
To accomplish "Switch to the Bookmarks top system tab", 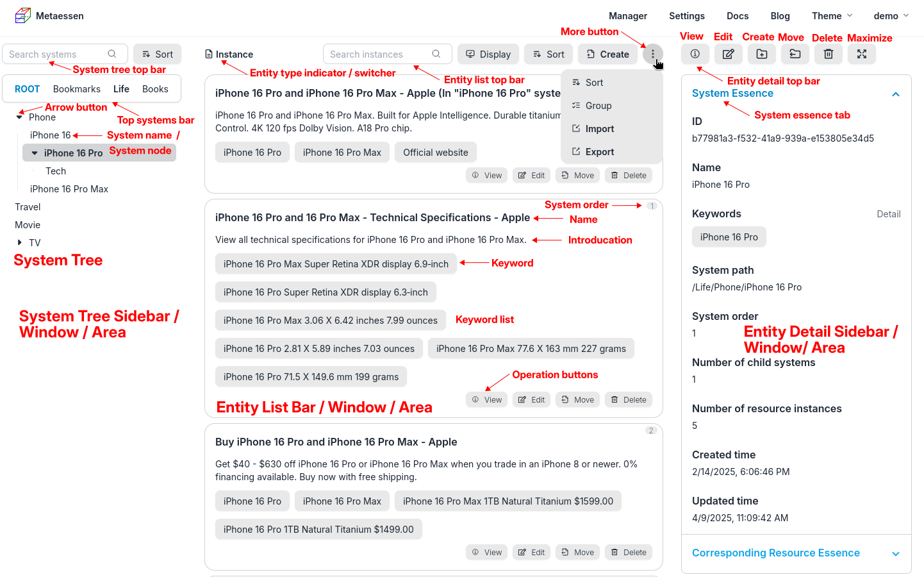I will tap(76, 89).
